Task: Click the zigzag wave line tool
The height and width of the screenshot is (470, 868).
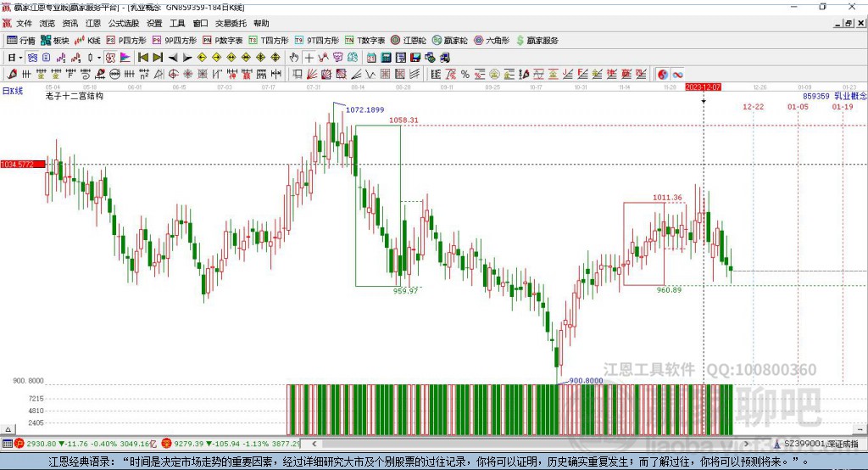Action: click(x=370, y=75)
